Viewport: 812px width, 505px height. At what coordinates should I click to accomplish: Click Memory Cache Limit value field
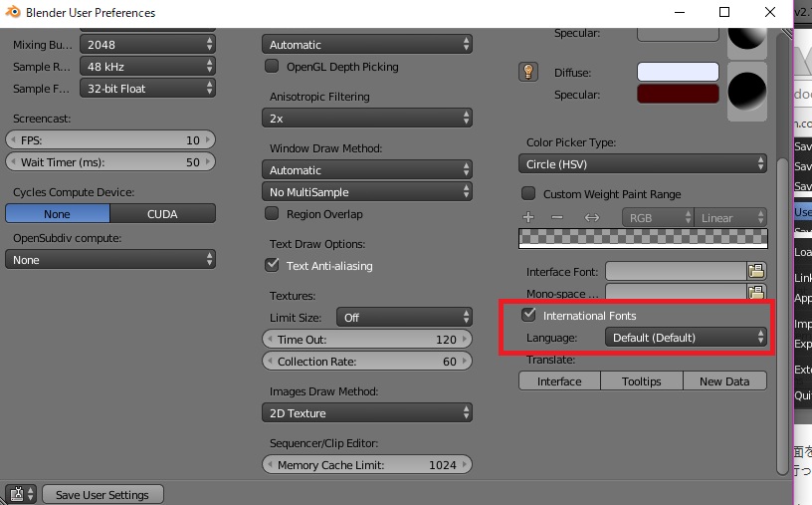tap(367, 464)
